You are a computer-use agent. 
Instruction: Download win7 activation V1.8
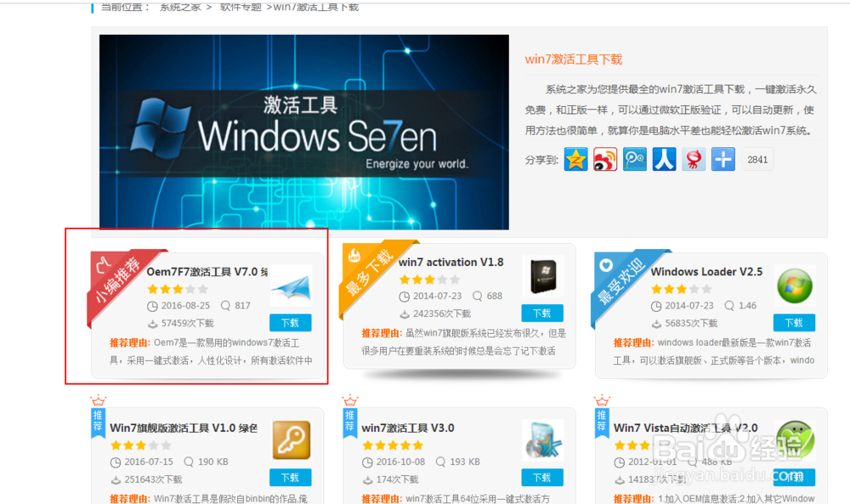[542, 314]
